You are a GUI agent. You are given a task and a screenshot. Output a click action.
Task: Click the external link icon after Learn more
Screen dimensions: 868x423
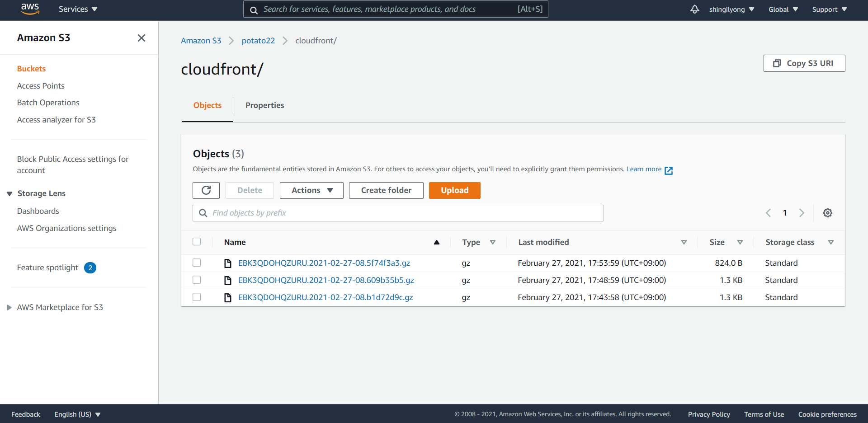pos(669,170)
